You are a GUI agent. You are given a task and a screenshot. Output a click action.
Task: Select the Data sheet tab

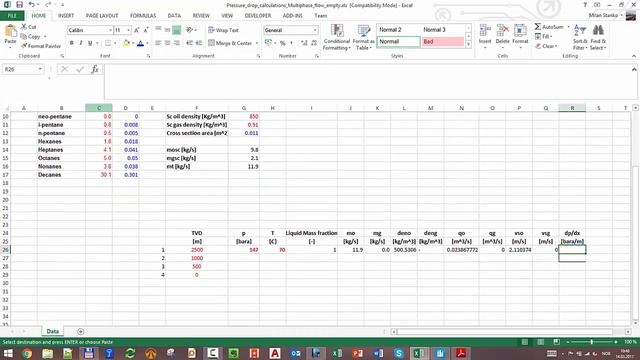point(53,331)
